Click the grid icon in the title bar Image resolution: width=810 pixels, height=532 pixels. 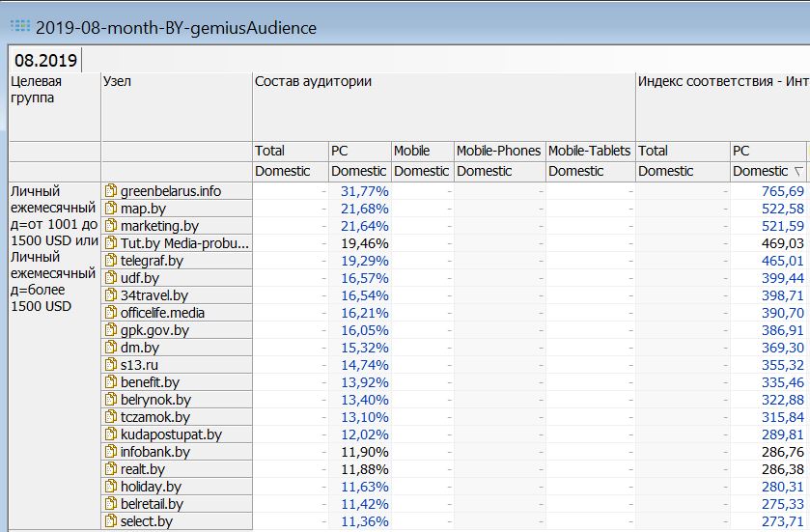point(18,27)
